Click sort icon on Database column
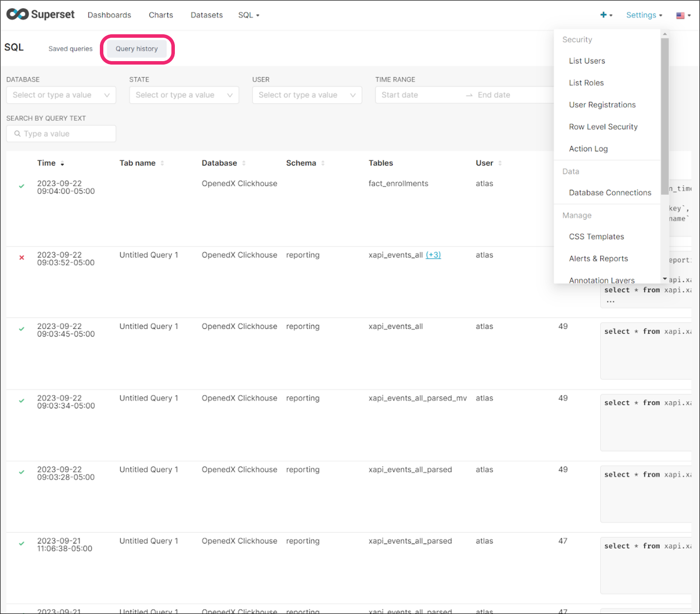 [x=243, y=163]
